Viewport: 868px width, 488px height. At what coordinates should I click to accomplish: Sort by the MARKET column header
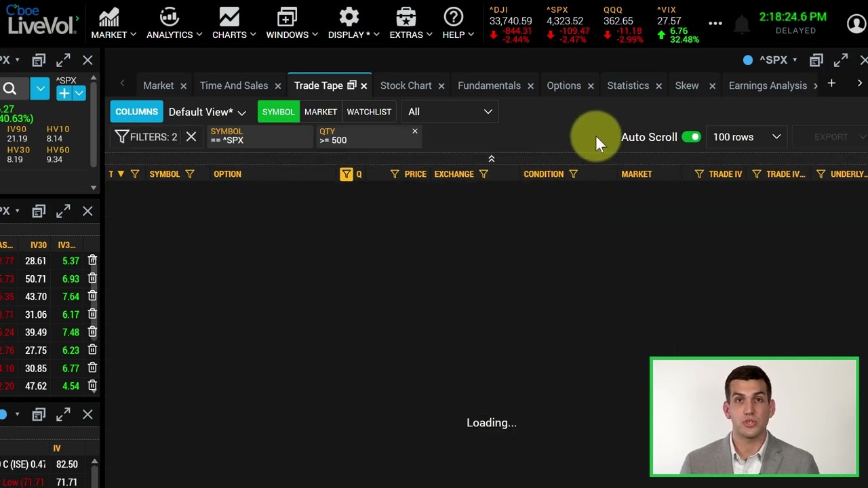[636, 174]
